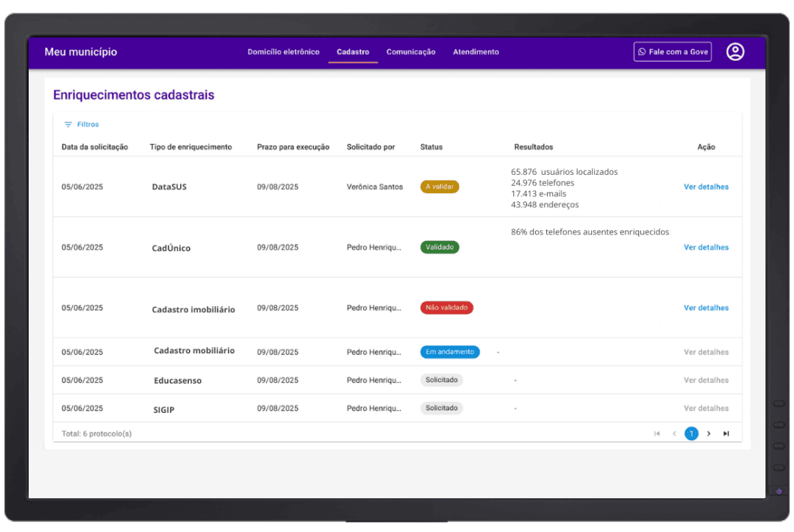
Task: Click Prazo para execução column header
Action: click(x=293, y=147)
